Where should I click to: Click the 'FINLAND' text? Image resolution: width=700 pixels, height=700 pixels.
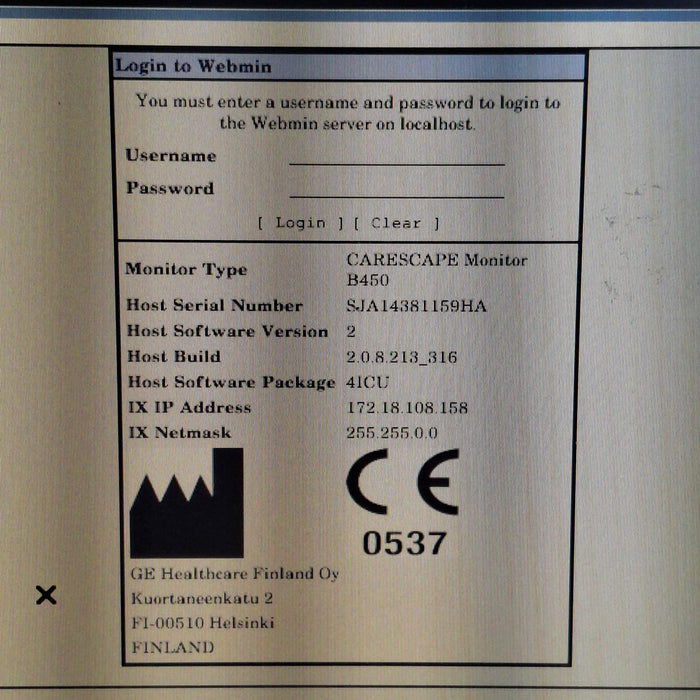(x=173, y=647)
